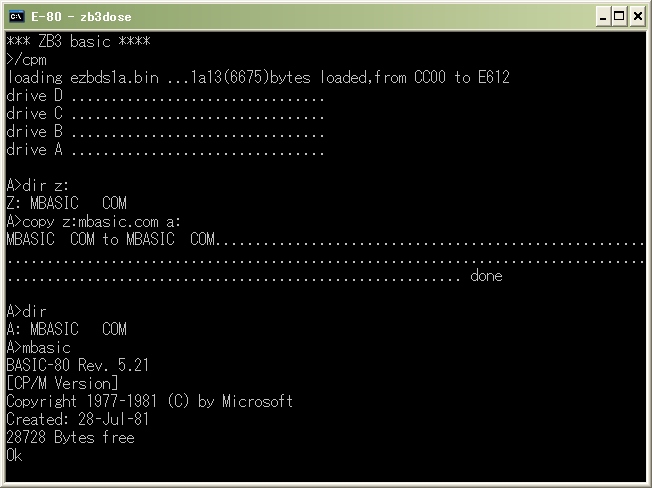Viewport: 652px width, 488px height.
Task: Click the word "done" after copy dots
Action: (x=486, y=276)
